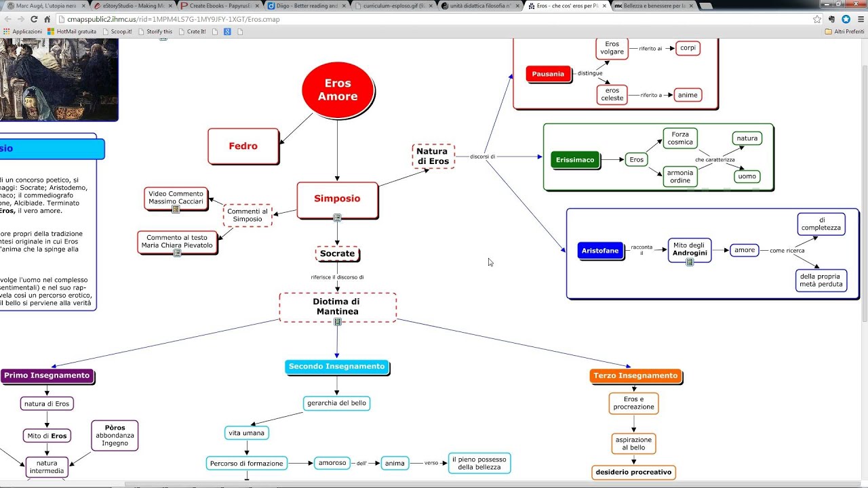Go forward in browser history
The image size is (868, 488).
[21, 19]
